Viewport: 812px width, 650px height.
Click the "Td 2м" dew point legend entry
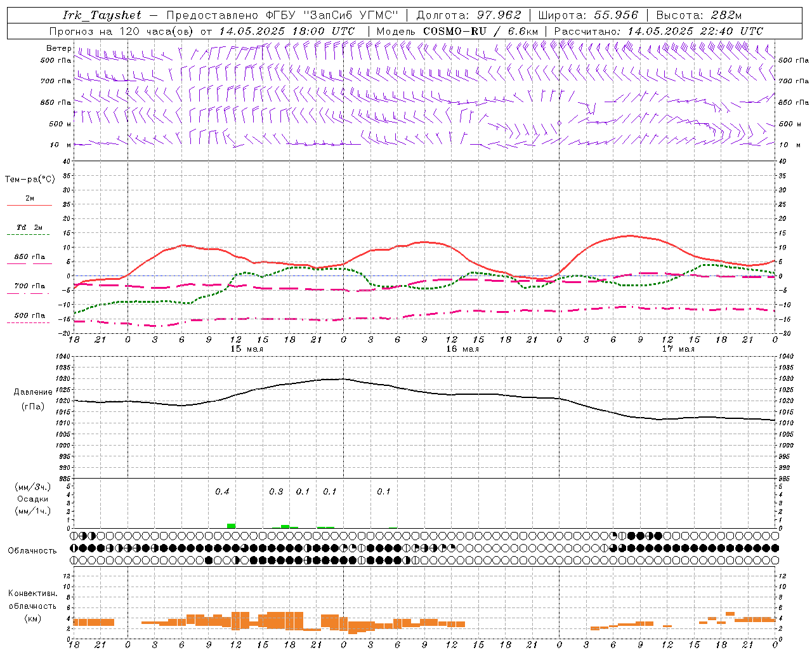coord(30,227)
